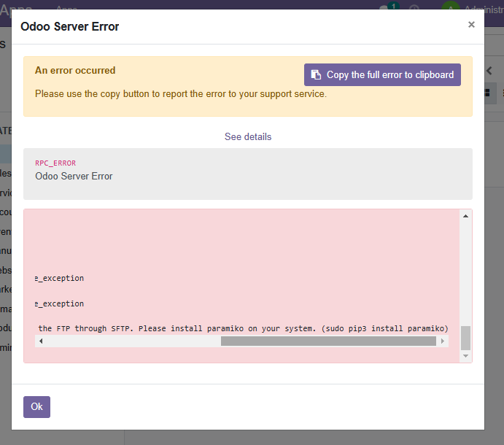
Task: Click 'Odoo Server Error' text under RPC_ERROR
Action: 74,177
